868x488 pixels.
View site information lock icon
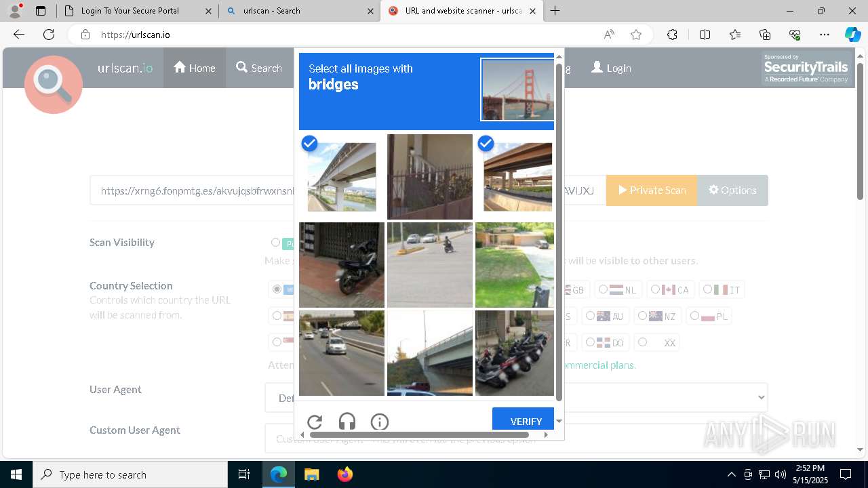(85, 35)
